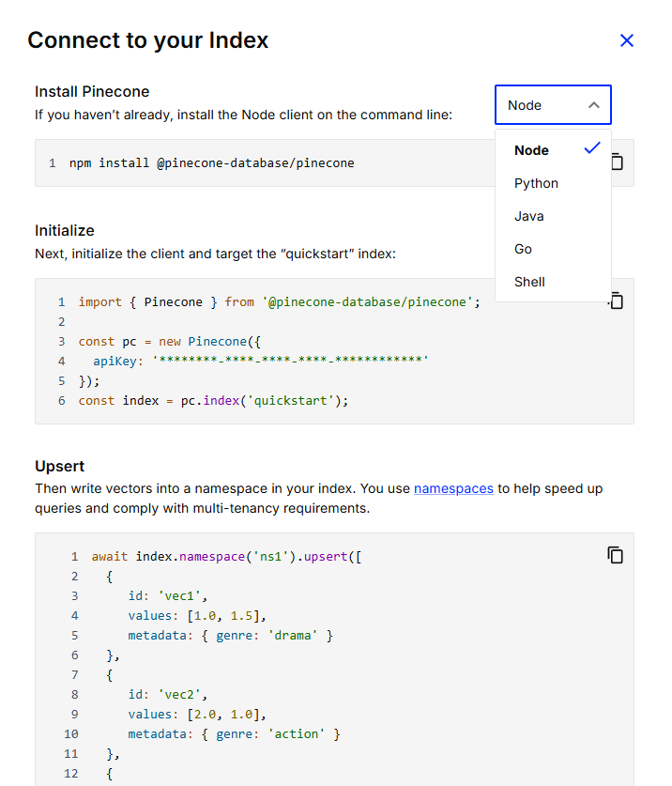Click the Install Pinecone heading
Screen dimensions: 672x786
(x=92, y=92)
